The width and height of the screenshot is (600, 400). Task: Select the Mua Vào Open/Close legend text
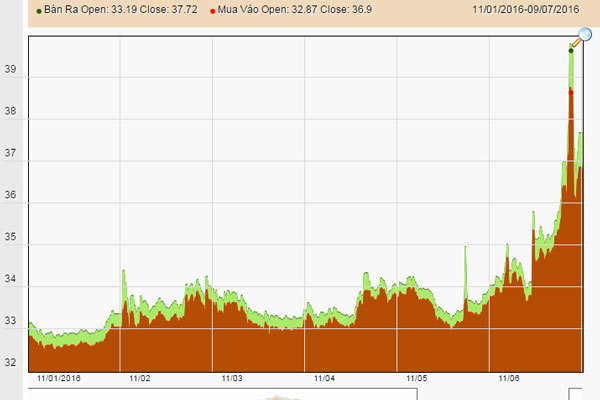[x=298, y=9]
